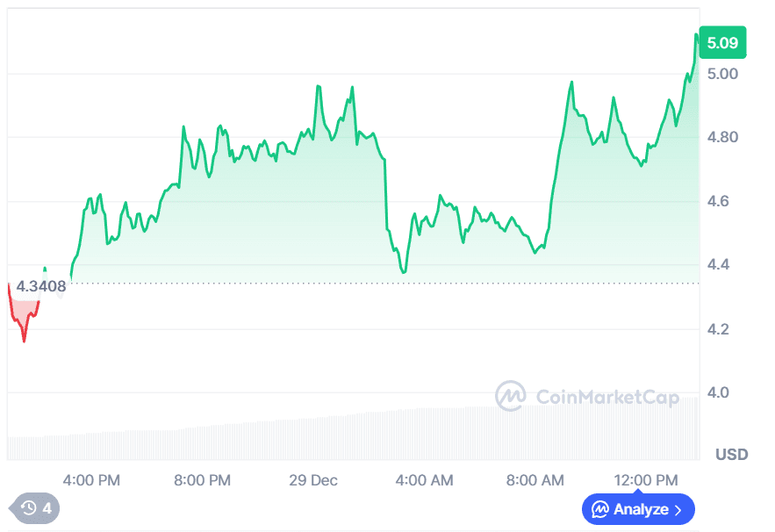Select the 12:00 PM time axis label
Viewport: 775px width, 532px height.
point(646,480)
